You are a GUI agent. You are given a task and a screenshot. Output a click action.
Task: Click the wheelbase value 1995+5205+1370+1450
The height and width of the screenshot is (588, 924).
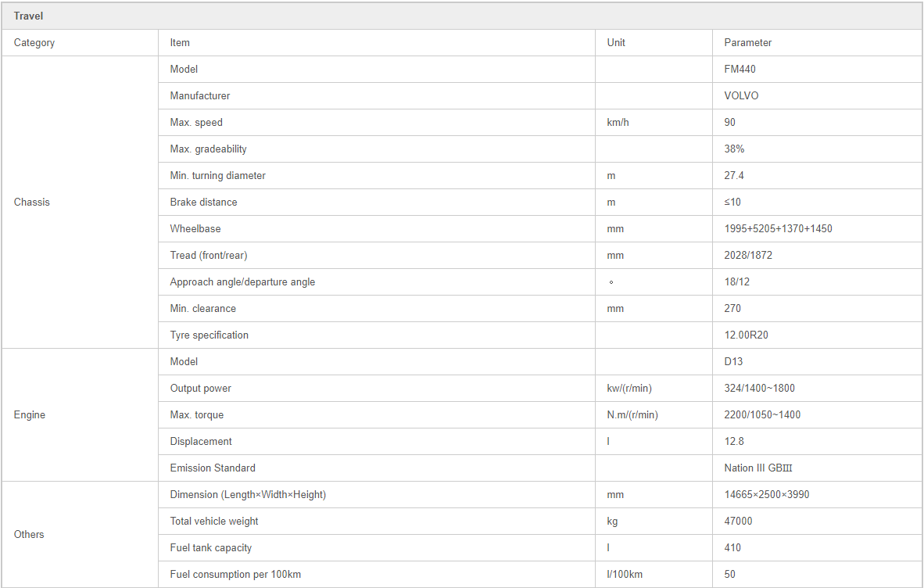click(778, 228)
